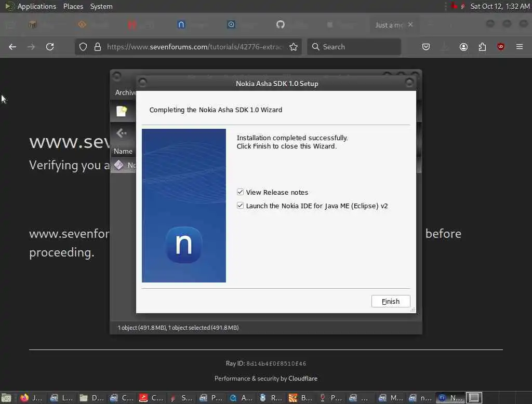The height and width of the screenshot is (404, 532).
Task: Click Cloudflare link in page footer
Action: 303,379
